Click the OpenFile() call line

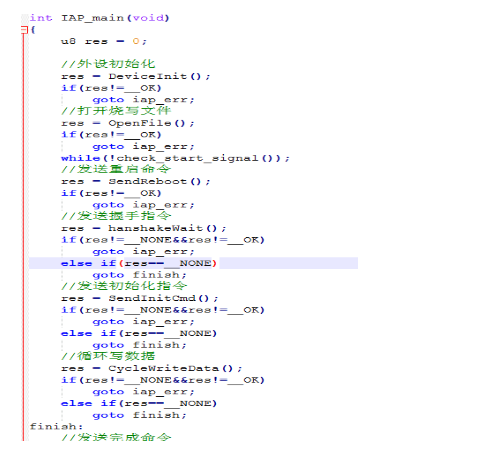tap(127, 123)
